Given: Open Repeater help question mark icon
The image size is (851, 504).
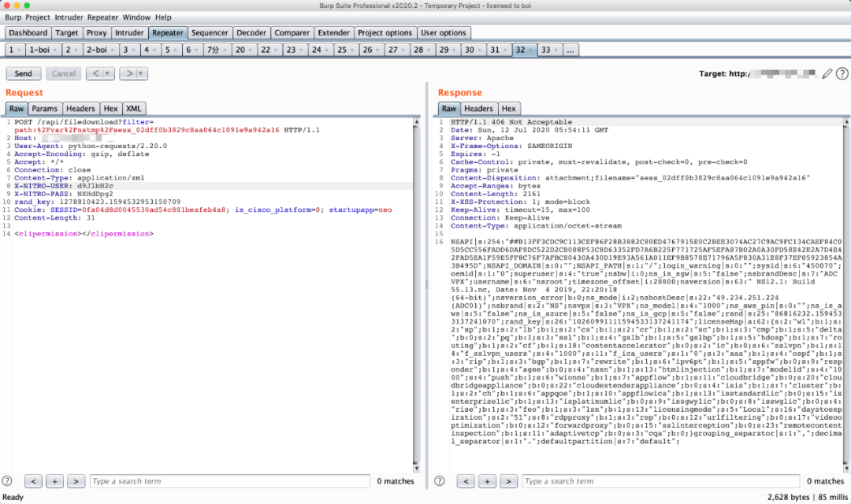Looking at the screenshot, I should [842, 73].
